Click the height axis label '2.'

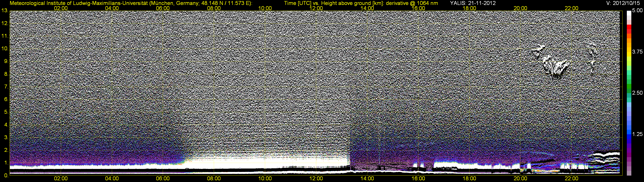(x=6, y=150)
